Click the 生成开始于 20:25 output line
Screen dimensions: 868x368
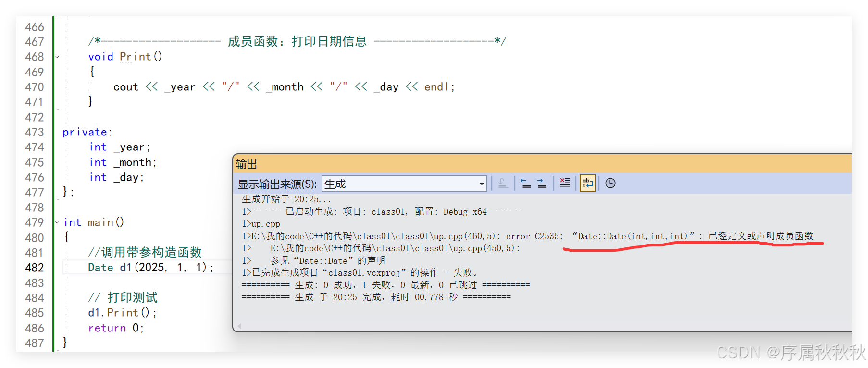coord(286,199)
